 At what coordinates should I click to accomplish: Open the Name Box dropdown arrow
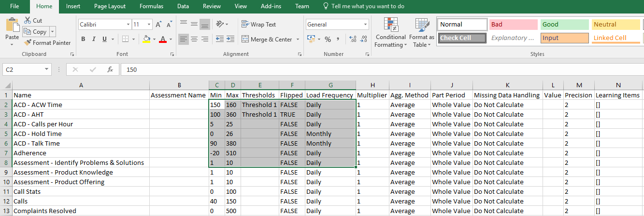(46, 69)
